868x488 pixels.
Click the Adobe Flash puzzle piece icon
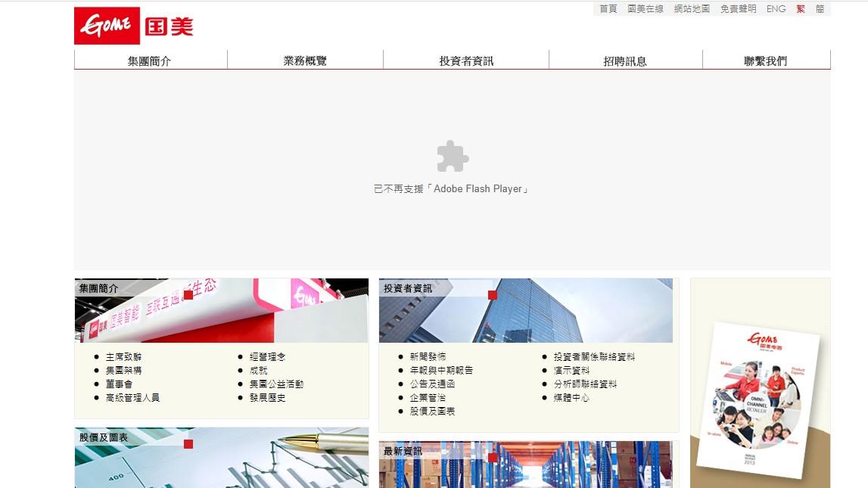click(451, 157)
